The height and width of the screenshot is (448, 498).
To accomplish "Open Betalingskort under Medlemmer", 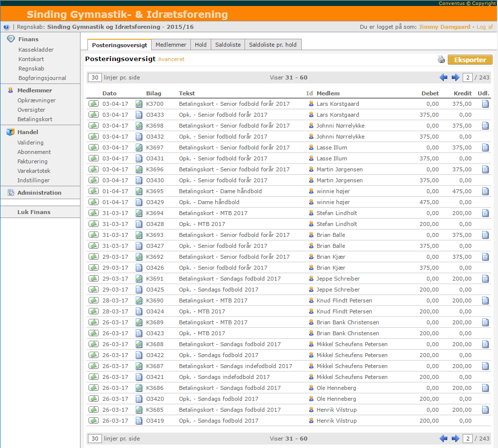I will pyautogui.click(x=35, y=119).
